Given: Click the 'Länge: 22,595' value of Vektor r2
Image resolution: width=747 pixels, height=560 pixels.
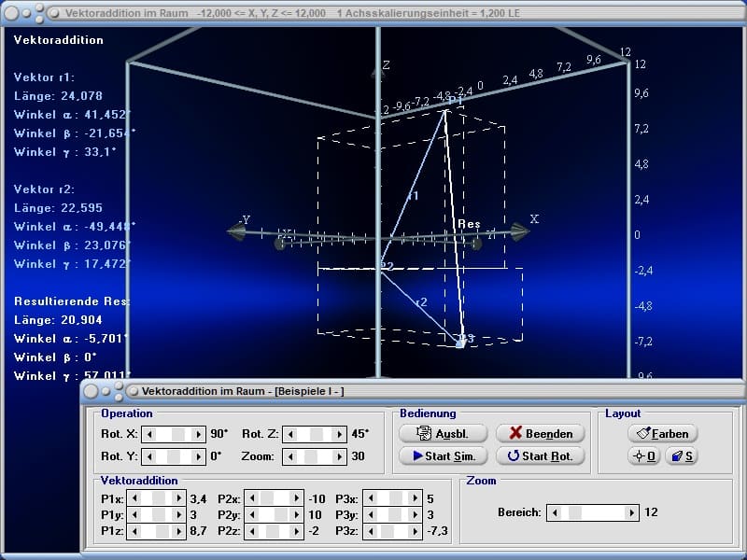Looking at the screenshot, I should [x=58, y=207].
